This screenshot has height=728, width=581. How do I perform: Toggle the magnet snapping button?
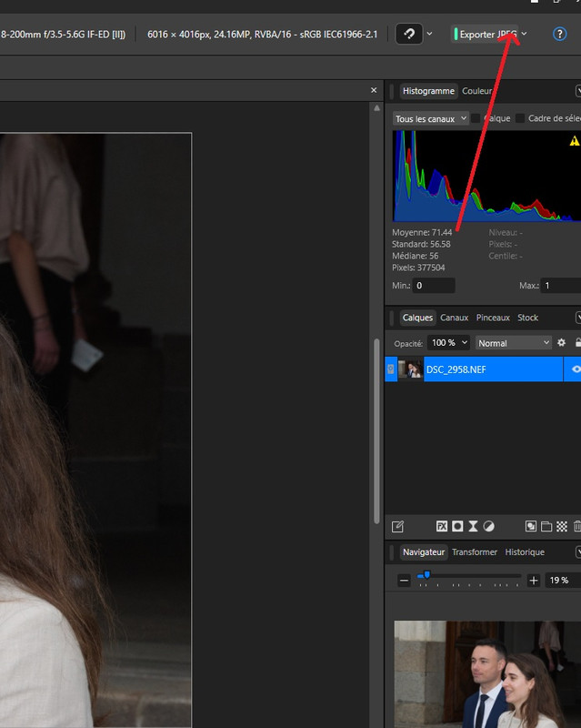409,34
